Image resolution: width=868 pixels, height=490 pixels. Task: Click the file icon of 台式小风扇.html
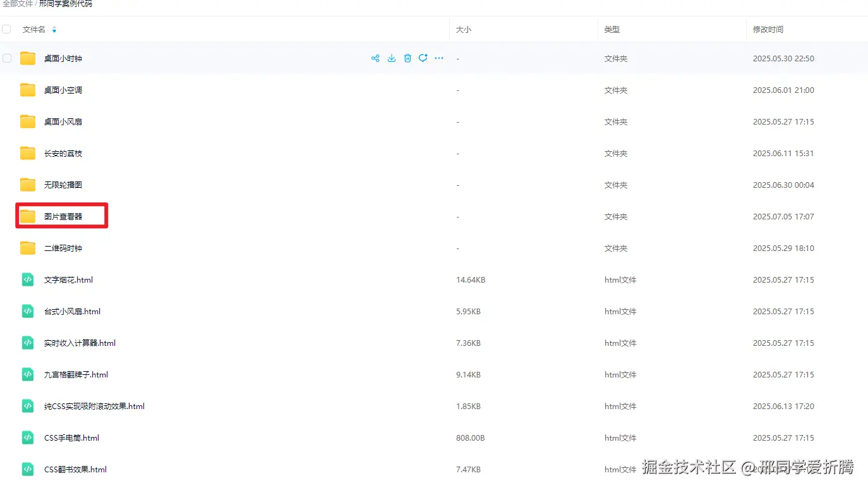point(27,311)
